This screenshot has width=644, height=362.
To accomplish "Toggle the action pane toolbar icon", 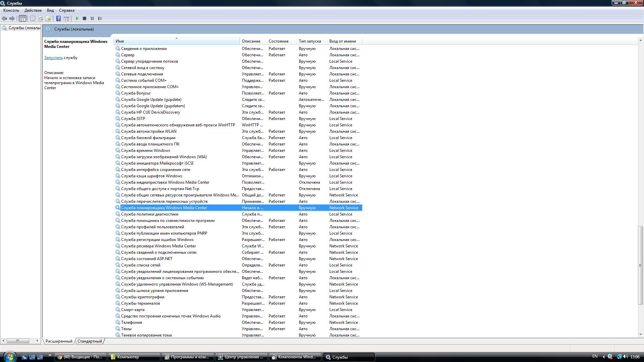I will [66, 18].
